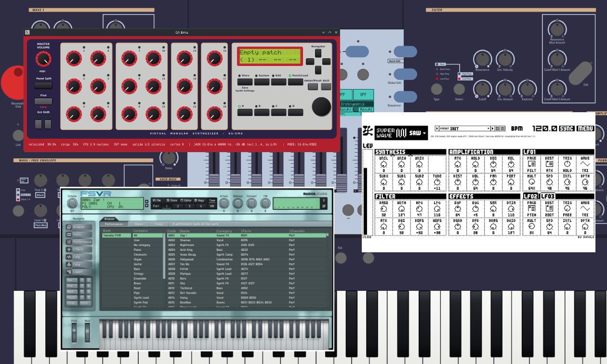This screenshot has height=364, width=607.
Task: Toggle the KN button in FSVR
Action: pyautogui.click(x=212, y=206)
